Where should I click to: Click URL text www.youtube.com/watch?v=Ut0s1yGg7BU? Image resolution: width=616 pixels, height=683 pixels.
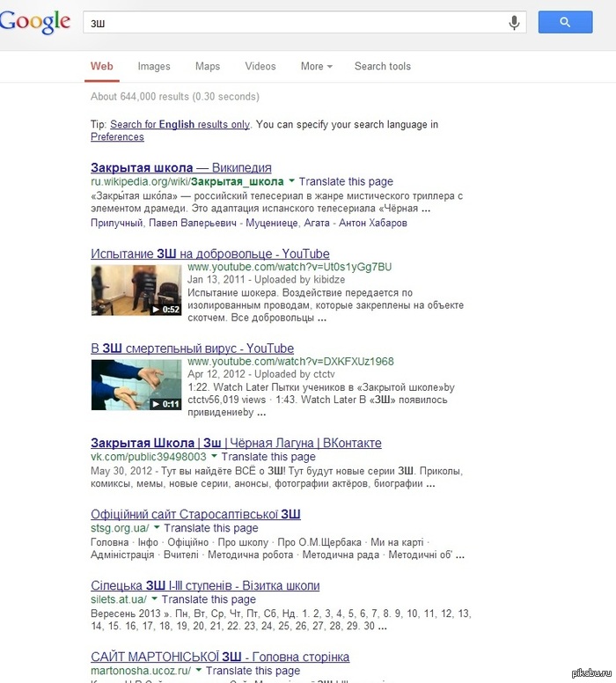tap(290, 267)
